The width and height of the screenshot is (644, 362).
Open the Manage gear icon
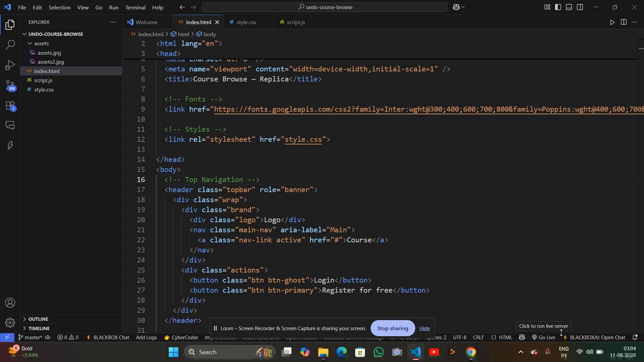point(10,323)
